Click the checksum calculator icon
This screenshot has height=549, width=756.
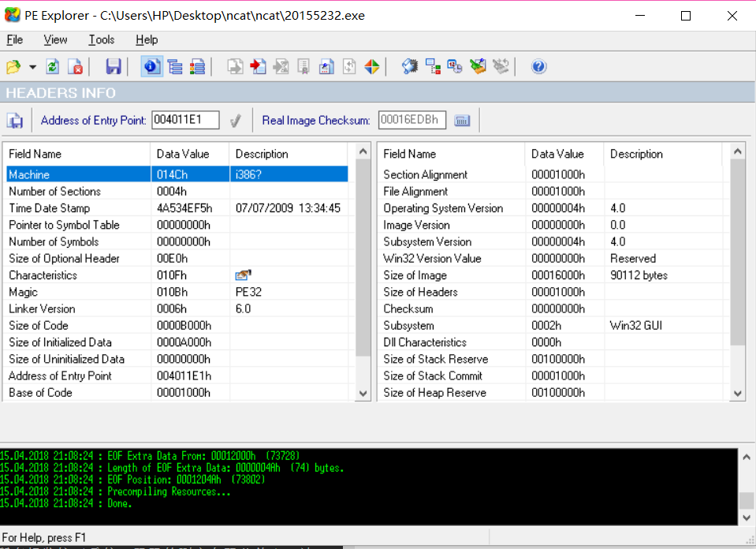click(462, 121)
